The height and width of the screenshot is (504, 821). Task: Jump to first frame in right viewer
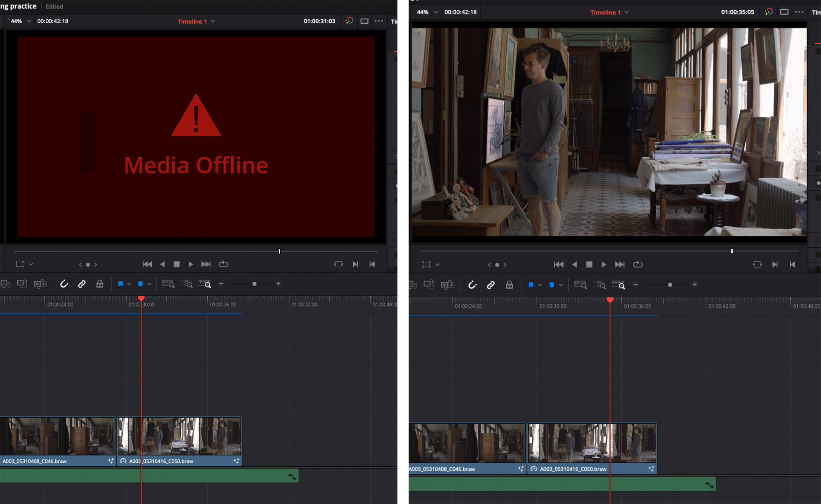(559, 265)
